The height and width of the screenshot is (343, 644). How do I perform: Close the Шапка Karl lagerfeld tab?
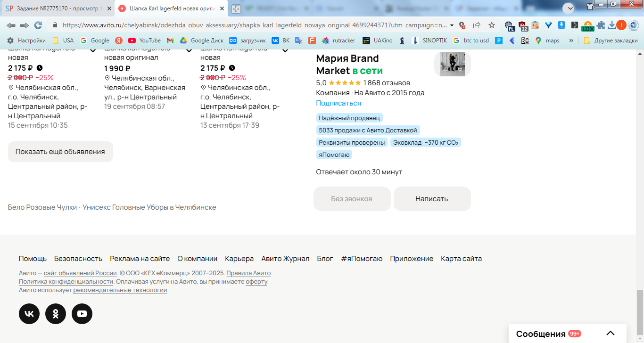coord(222,8)
